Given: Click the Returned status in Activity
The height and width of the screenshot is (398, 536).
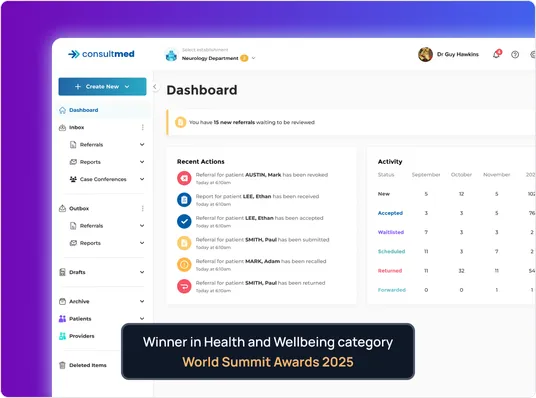Looking at the screenshot, I should tap(390, 270).
